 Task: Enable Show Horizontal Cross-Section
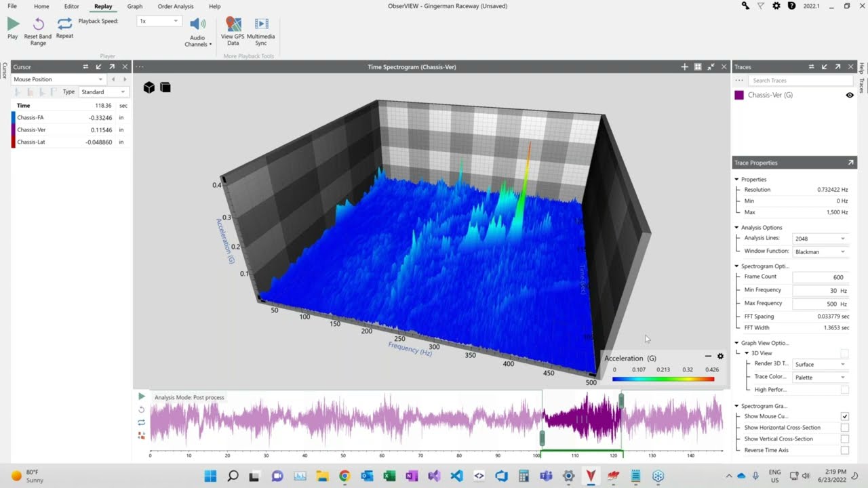[844, 427]
